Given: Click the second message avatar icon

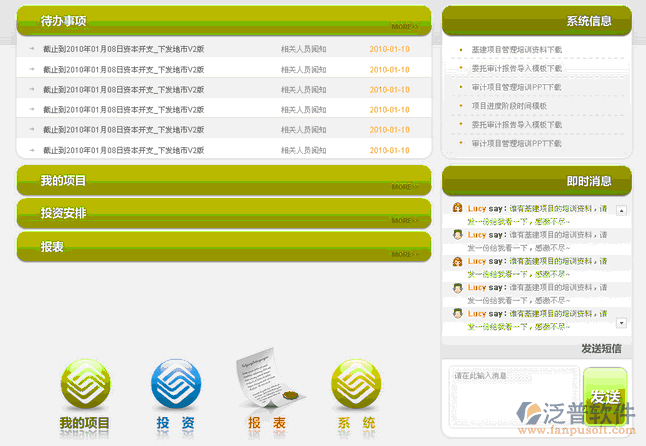Looking at the screenshot, I should pos(458,235).
